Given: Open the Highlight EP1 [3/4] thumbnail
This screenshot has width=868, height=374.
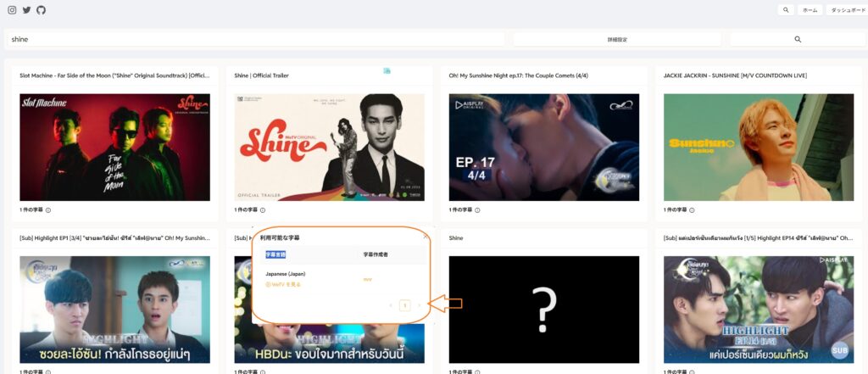Looking at the screenshot, I should pyautogui.click(x=114, y=310).
